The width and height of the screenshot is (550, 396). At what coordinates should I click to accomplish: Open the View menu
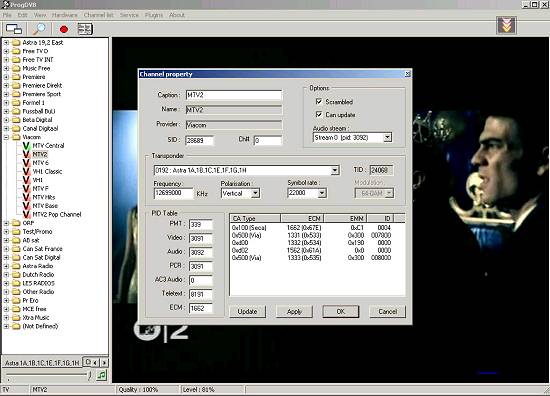pyautogui.click(x=40, y=15)
